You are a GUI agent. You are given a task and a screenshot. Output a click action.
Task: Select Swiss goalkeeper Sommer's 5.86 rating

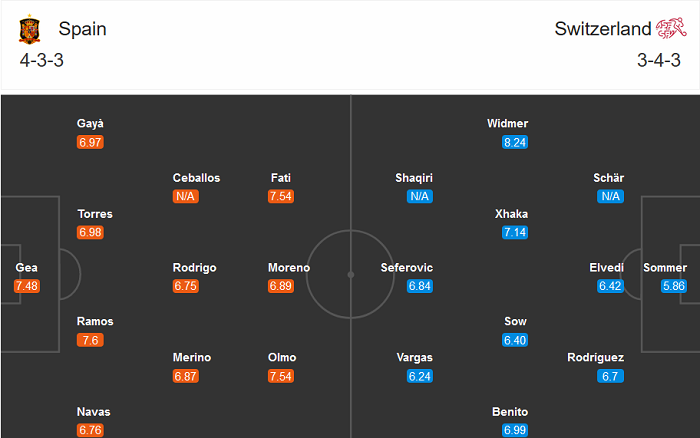pyautogui.click(x=675, y=286)
